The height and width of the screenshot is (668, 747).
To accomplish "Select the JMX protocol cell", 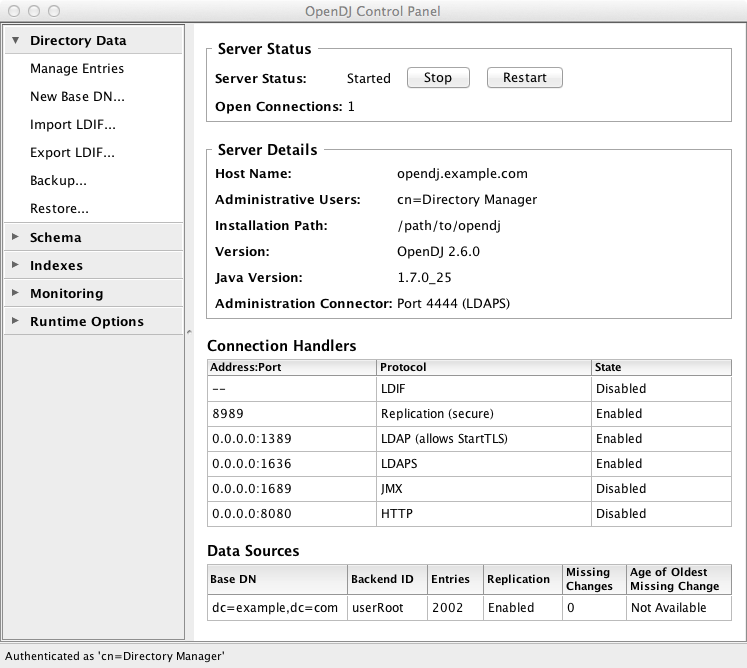I will pyautogui.click(x=484, y=489).
